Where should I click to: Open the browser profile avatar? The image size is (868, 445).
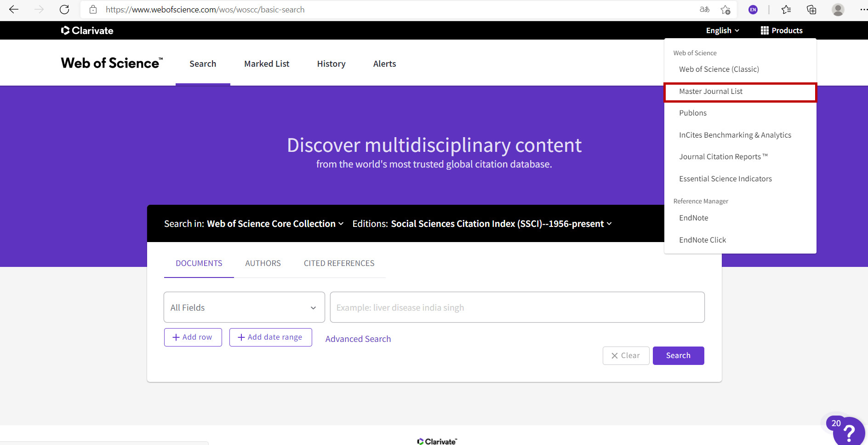pyautogui.click(x=838, y=10)
